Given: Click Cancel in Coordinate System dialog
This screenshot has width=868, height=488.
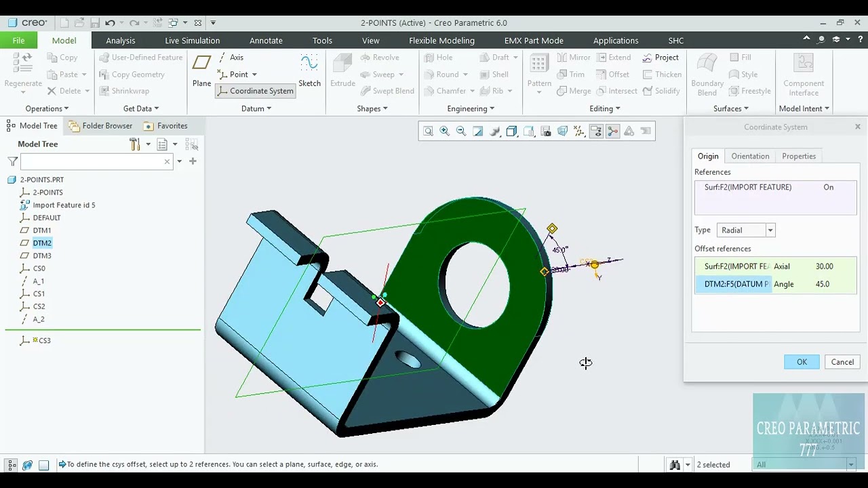Looking at the screenshot, I should (842, 362).
